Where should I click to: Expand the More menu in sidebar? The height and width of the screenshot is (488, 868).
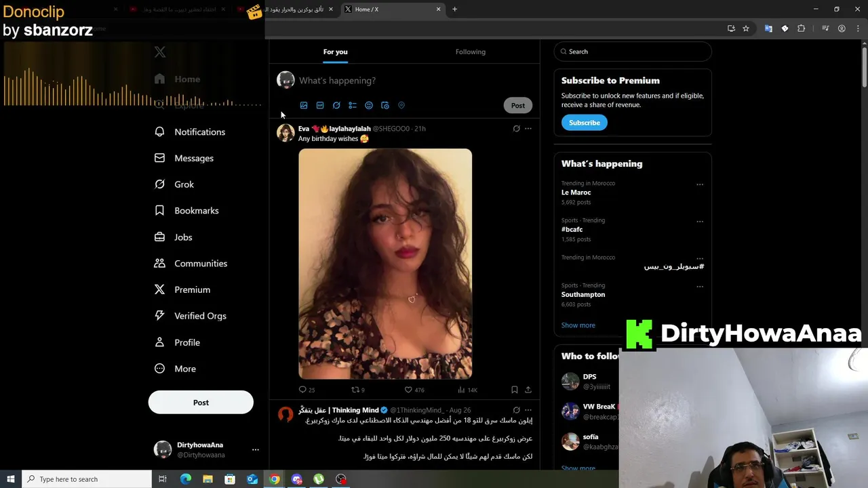coord(175,369)
